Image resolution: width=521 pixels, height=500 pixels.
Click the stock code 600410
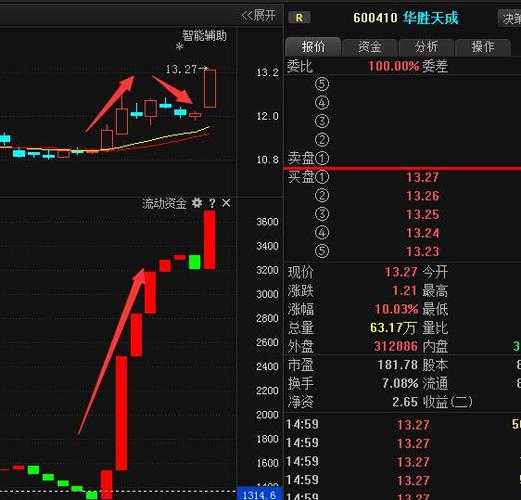point(375,18)
